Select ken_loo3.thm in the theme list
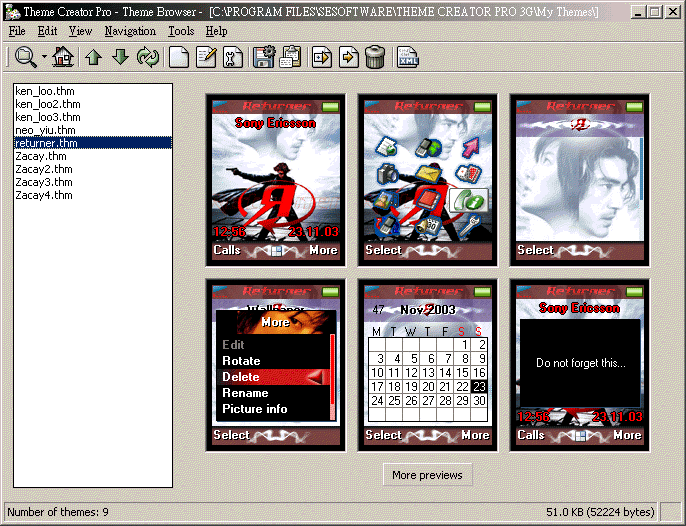Image resolution: width=686 pixels, height=526 pixels. pos(93,117)
